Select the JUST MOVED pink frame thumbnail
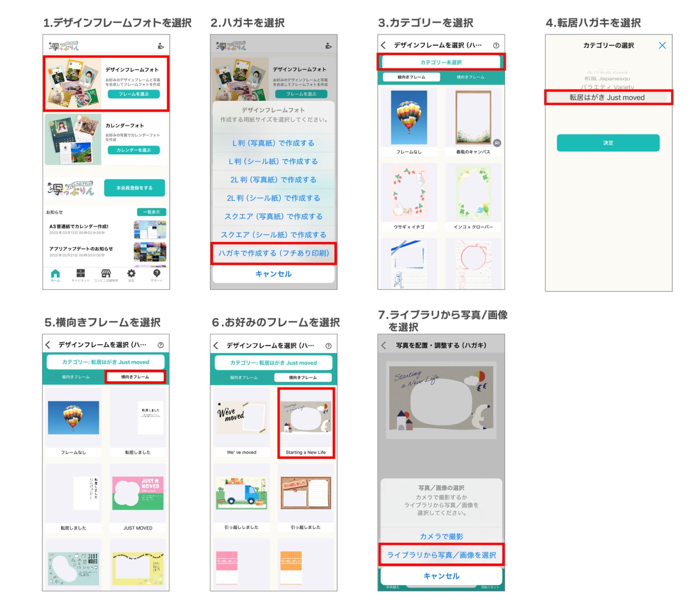 tap(138, 493)
